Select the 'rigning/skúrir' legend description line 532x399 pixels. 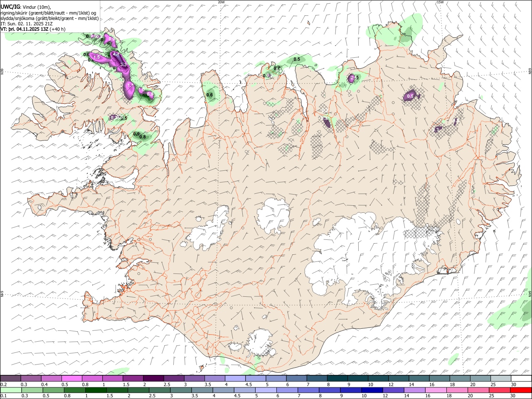[48, 13]
